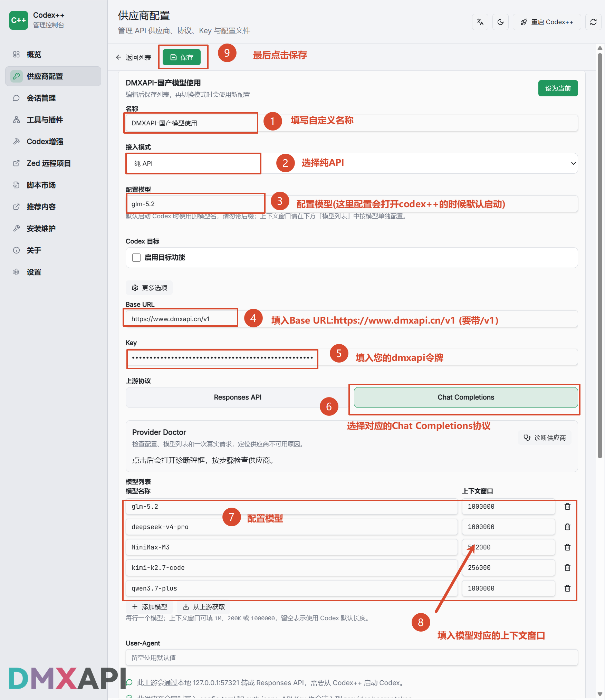This screenshot has width=605, height=700.
Task: Click the 脚本市场 sidebar icon
Action: 16,185
